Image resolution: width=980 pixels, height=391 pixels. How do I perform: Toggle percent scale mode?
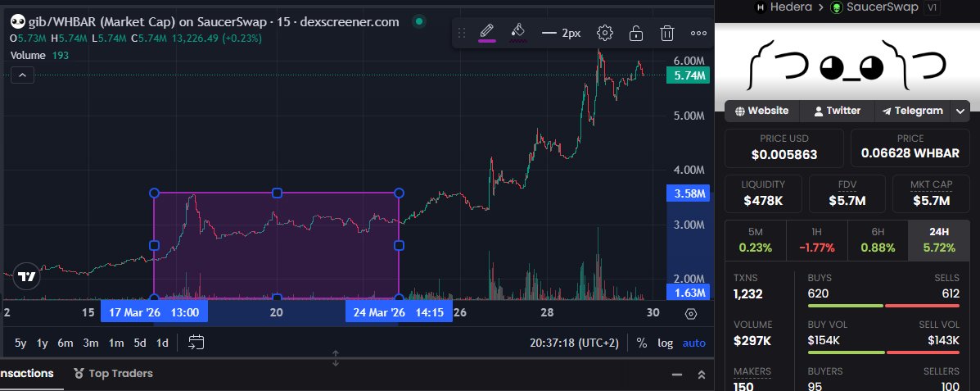click(x=641, y=343)
